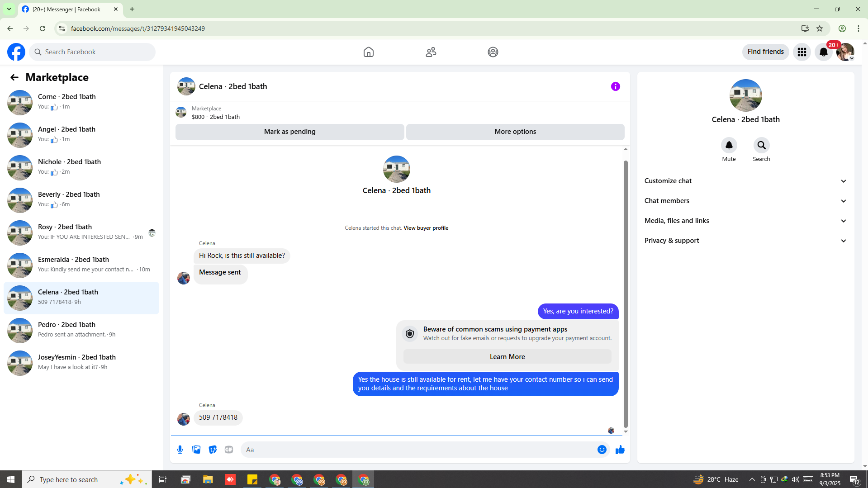Viewport: 868px width, 488px height.
Task: Click the chat scrollbar thumb
Action: [x=626, y=294]
